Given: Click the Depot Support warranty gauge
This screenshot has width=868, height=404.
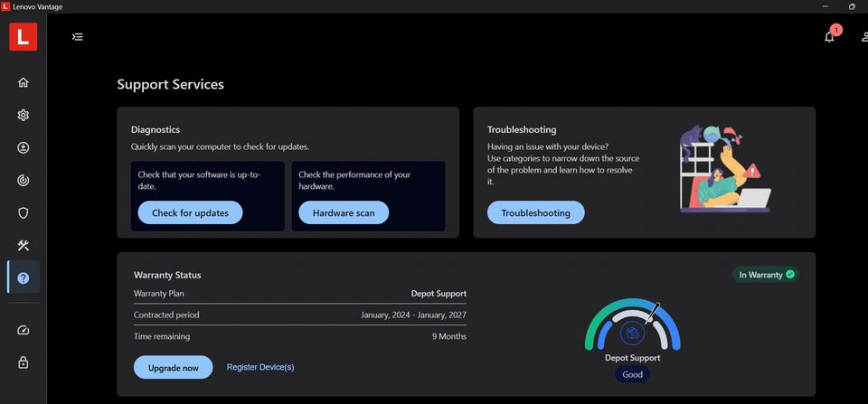Looking at the screenshot, I should coord(632,330).
